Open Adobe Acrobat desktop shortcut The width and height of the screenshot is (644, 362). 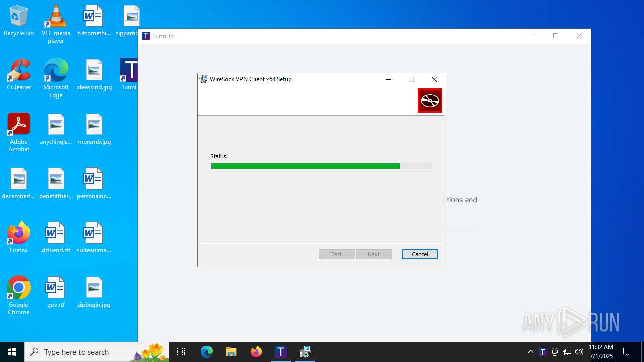tap(19, 133)
